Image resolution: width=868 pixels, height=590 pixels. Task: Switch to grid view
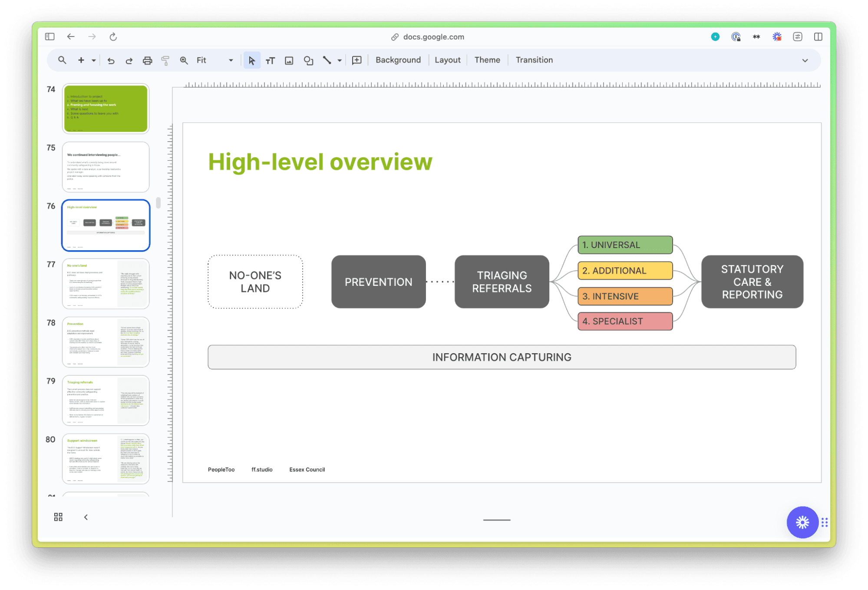[x=58, y=517]
